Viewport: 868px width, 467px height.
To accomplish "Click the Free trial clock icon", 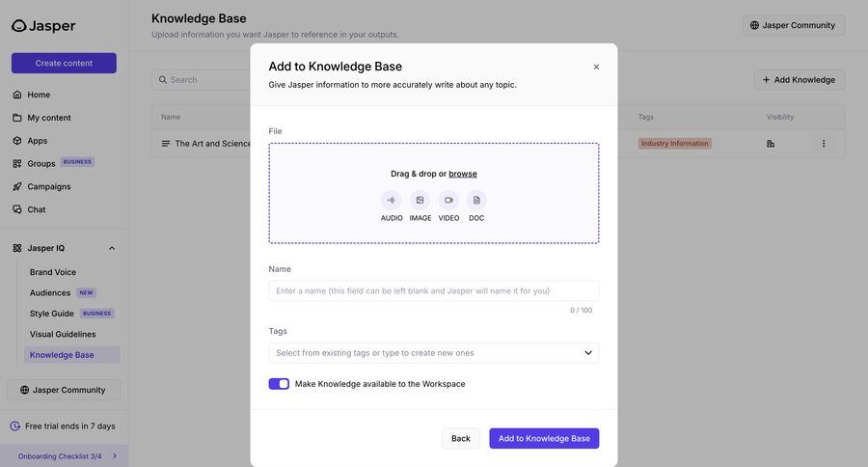I will (x=15, y=426).
